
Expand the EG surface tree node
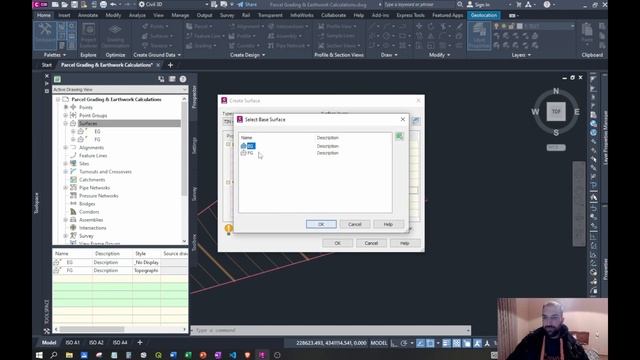(x=73, y=131)
